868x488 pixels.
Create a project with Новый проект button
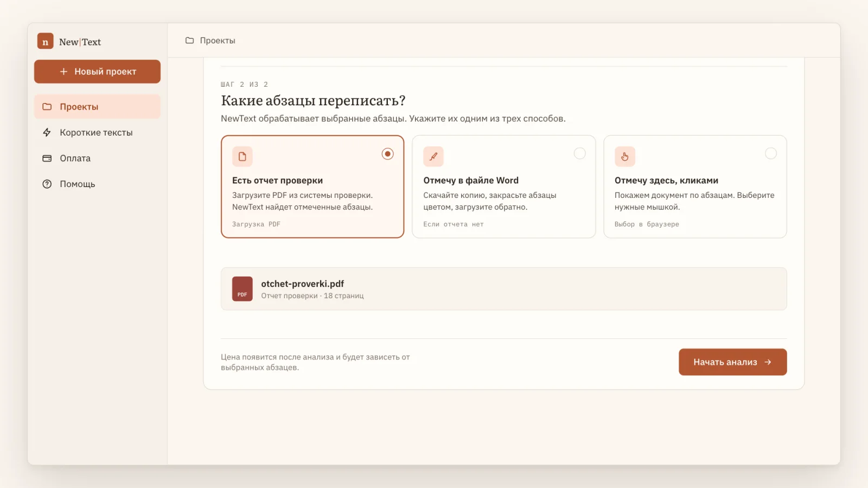[x=97, y=72]
